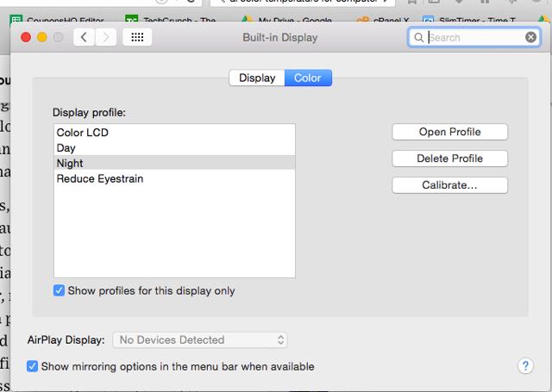Select the Night display profile
This screenshot has height=392, width=552.
click(174, 163)
